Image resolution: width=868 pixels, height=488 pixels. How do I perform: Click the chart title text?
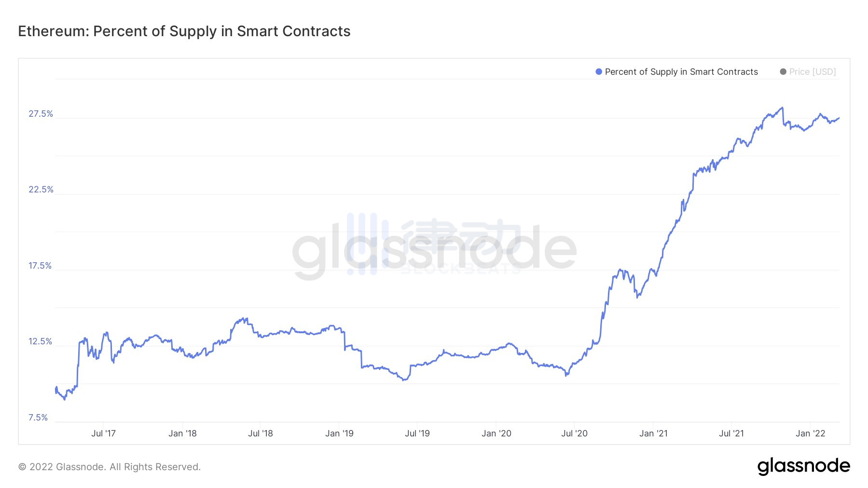(184, 31)
